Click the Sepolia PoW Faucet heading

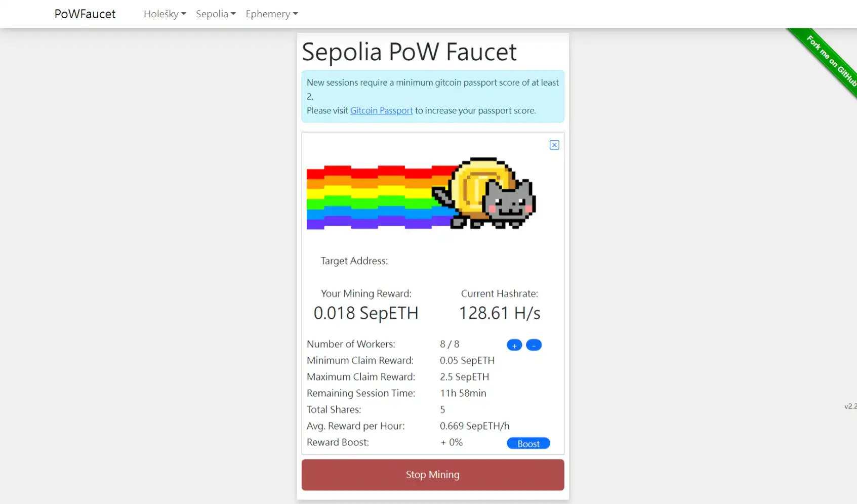pyautogui.click(x=409, y=52)
